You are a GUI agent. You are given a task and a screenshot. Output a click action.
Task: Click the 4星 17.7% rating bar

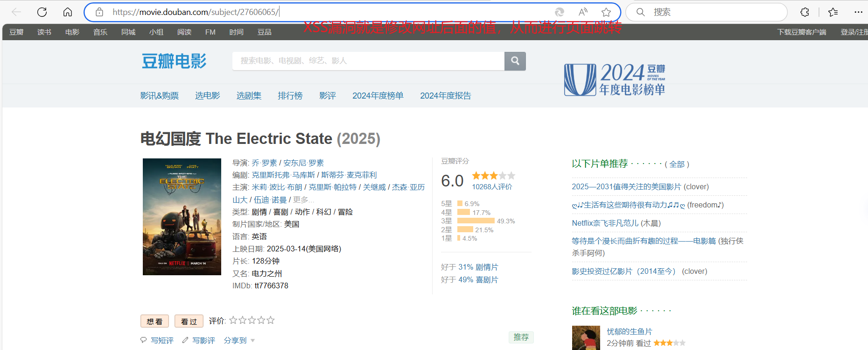pyautogui.click(x=464, y=212)
